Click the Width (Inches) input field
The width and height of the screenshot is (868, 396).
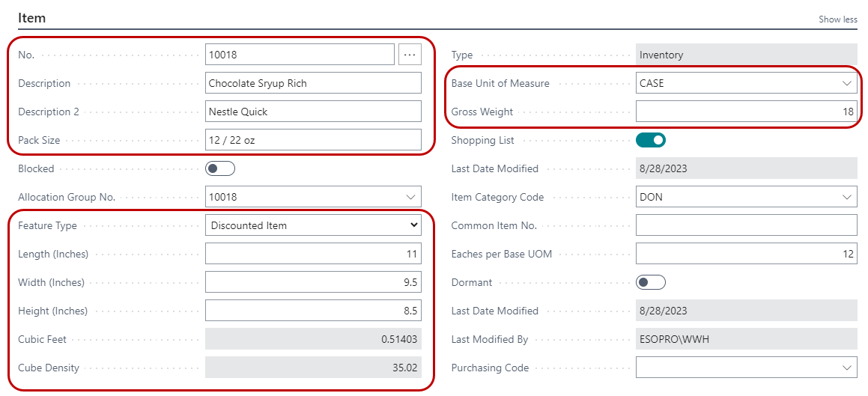click(313, 282)
